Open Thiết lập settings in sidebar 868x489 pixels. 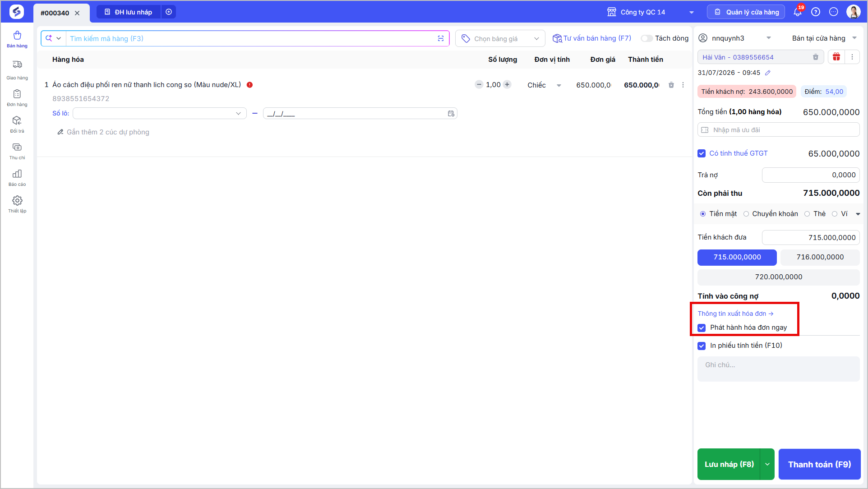(x=17, y=204)
